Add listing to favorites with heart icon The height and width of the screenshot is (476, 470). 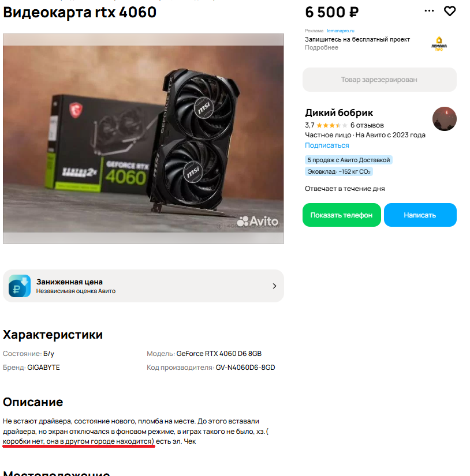(450, 11)
